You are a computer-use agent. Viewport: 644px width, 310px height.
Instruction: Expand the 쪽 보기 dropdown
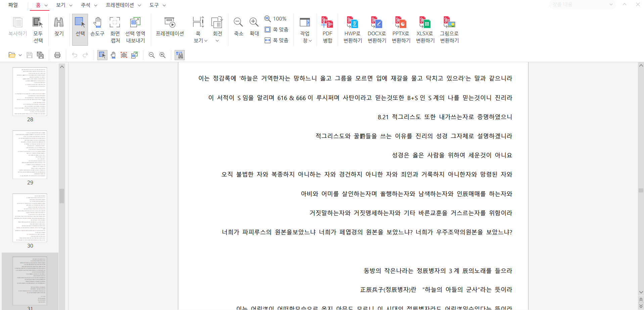pyautogui.click(x=200, y=40)
